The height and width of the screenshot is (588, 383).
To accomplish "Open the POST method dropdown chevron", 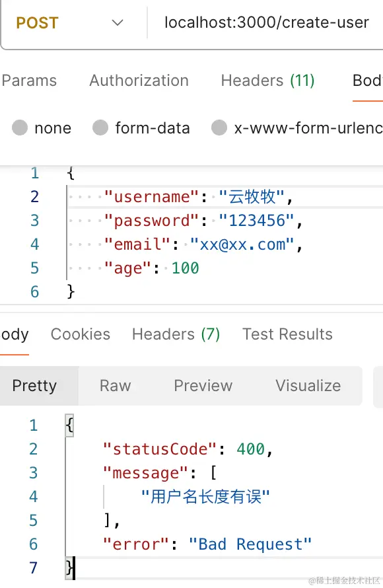I will [118, 23].
